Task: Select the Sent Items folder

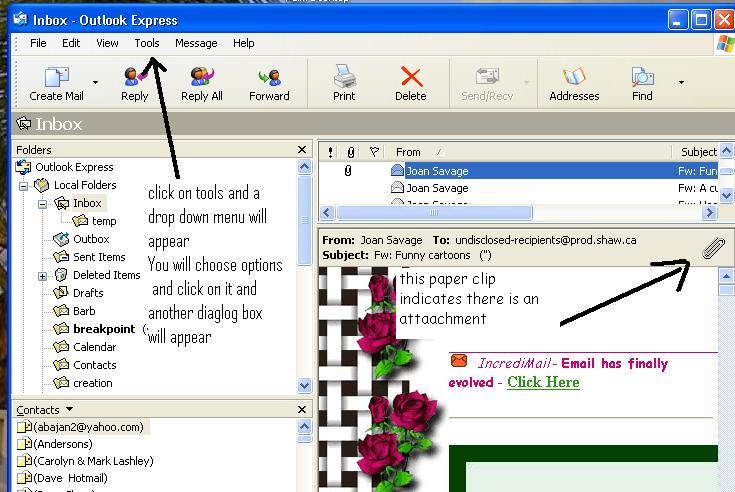Action: coord(99,257)
